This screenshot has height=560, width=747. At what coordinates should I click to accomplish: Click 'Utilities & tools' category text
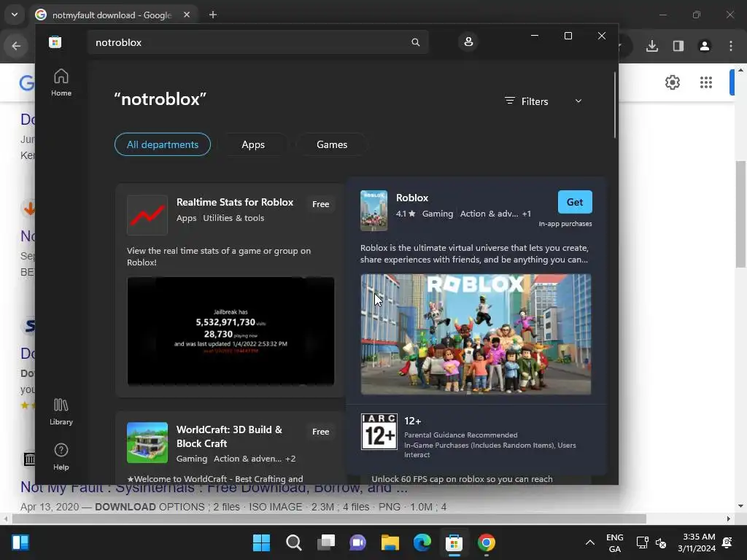pyautogui.click(x=233, y=218)
